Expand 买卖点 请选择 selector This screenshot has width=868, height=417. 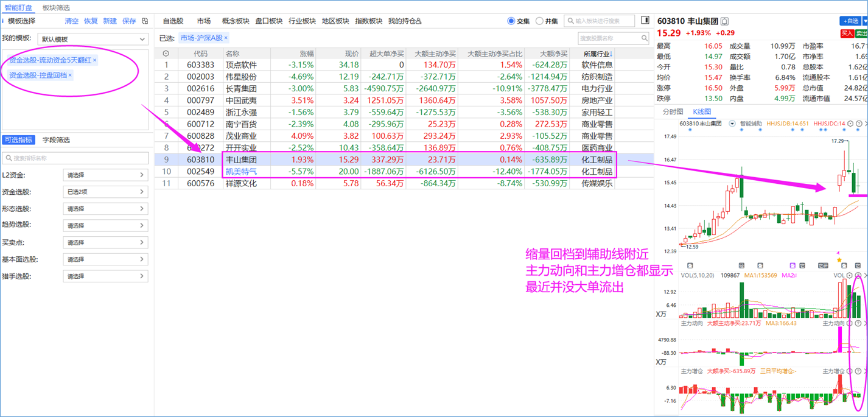pyautogui.click(x=105, y=242)
